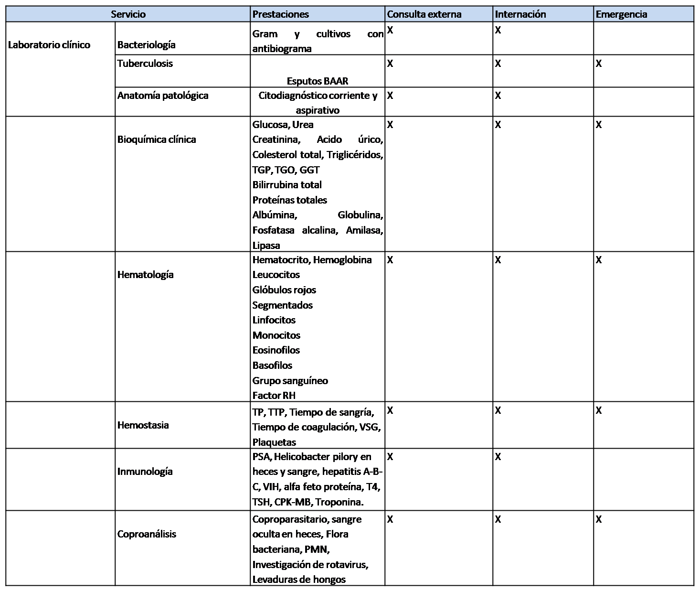This screenshot has width=700, height=591.
Task: Click Bacteriología X mark under Internación
Action: 498,30
